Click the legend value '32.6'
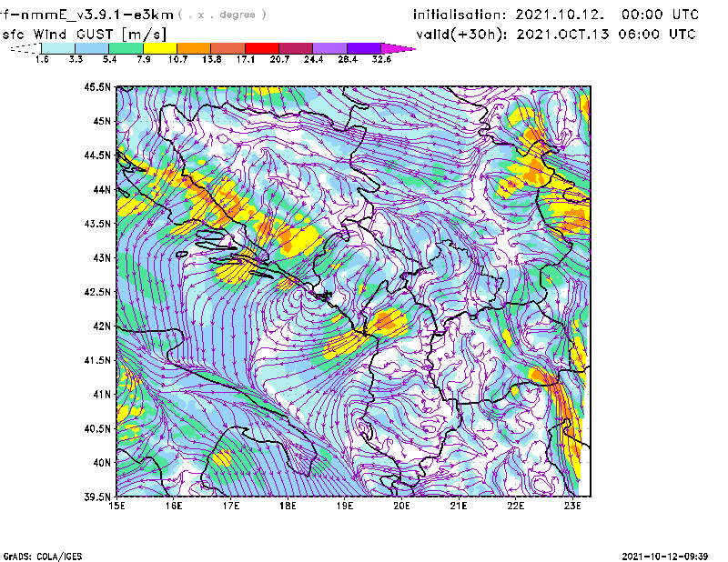The image size is (728, 562). pos(381,59)
